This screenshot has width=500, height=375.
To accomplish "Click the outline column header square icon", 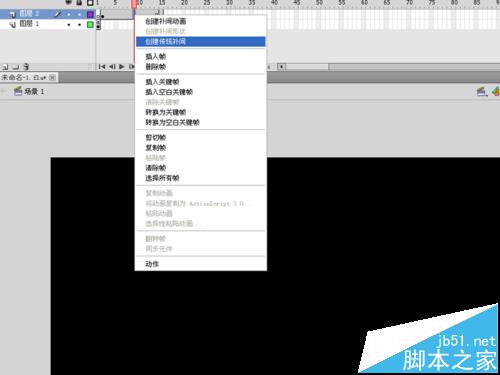I will pos(90,3).
